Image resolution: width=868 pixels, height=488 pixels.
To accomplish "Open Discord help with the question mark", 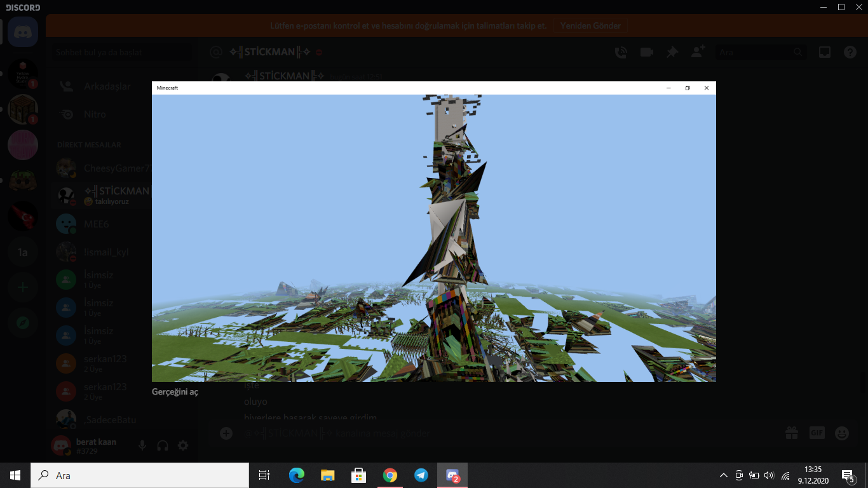I will [x=850, y=52].
